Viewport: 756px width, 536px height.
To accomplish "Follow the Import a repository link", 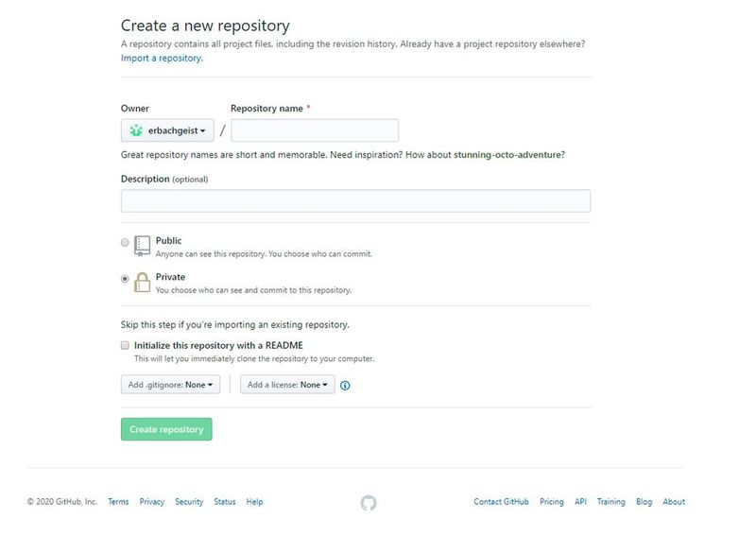I will point(162,58).
